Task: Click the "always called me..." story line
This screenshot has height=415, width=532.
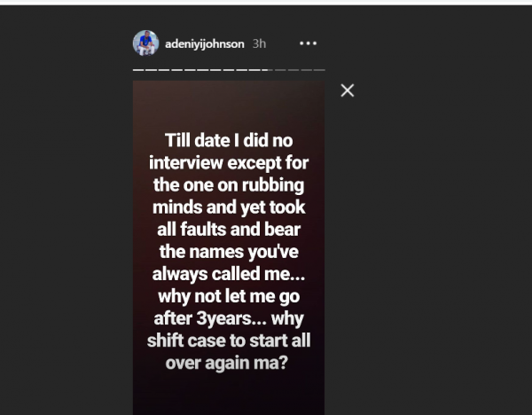Action: [x=229, y=274]
